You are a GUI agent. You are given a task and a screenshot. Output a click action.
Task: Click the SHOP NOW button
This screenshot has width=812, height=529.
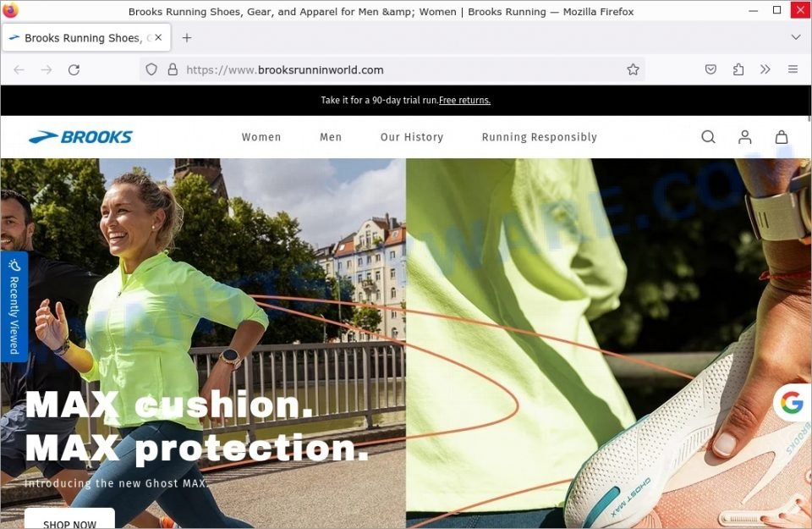pyautogui.click(x=69, y=520)
